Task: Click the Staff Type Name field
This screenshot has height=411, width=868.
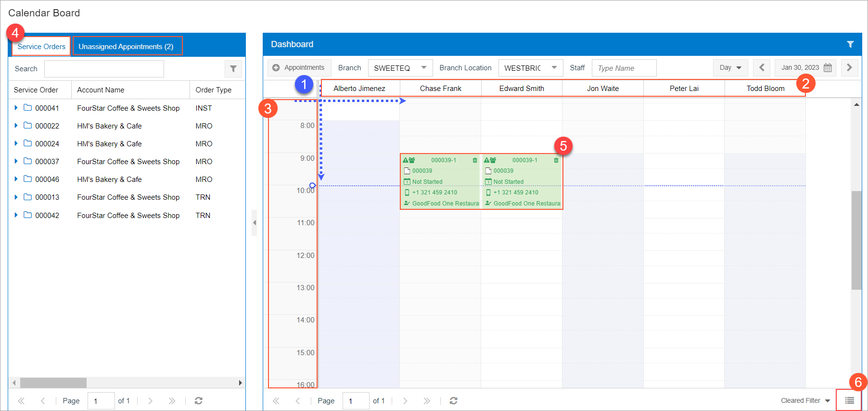Action: 624,68
